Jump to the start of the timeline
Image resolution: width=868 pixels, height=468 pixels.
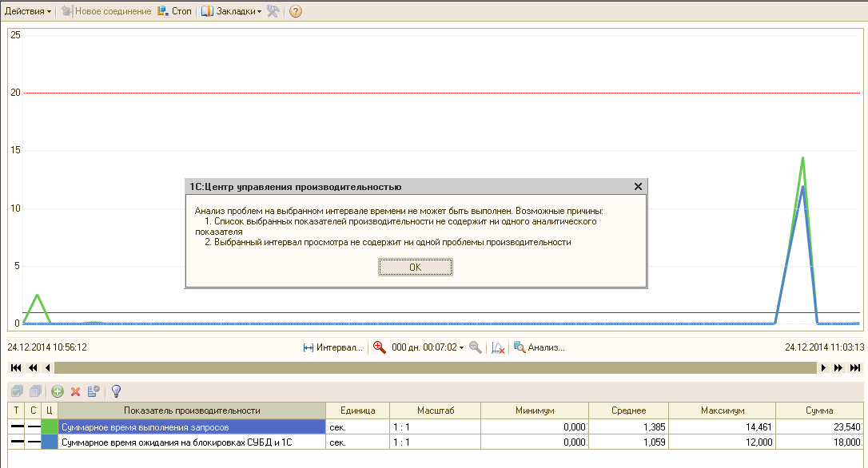click(16, 368)
